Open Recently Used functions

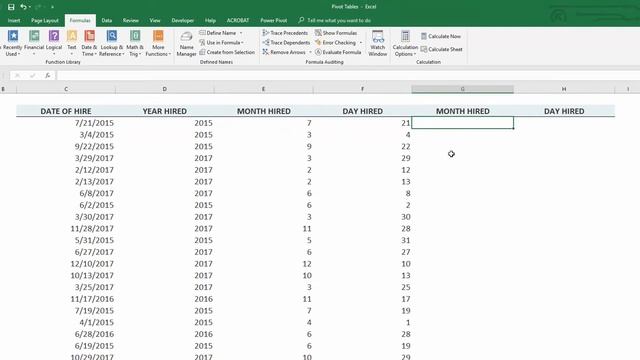tap(13, 43)
